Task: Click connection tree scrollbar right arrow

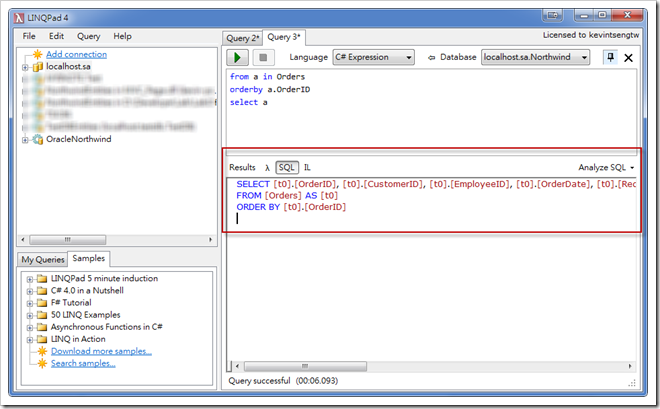Action: [210, 240]
